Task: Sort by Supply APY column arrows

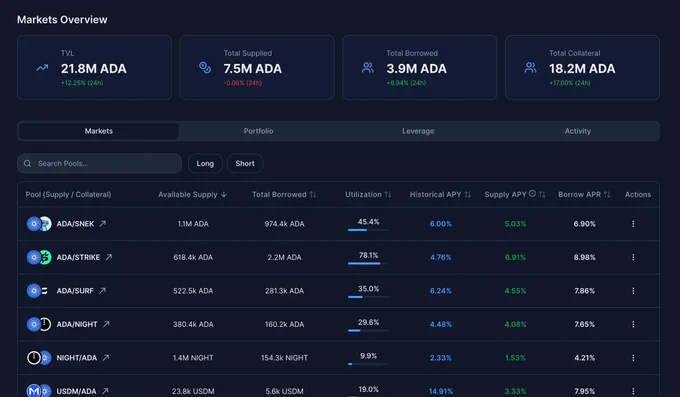Action: (x=542, y=194)
